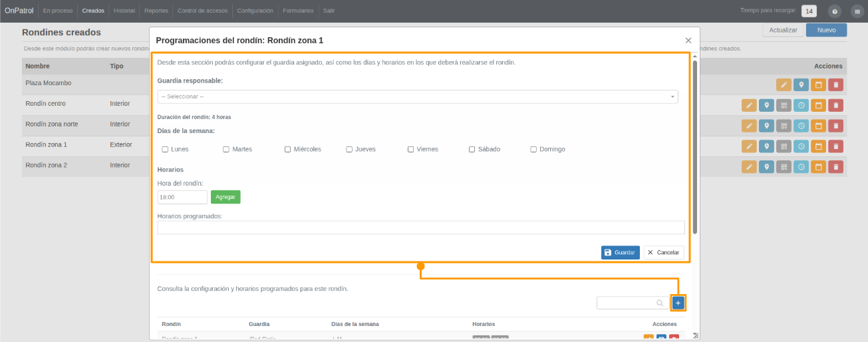The image size is (868, 342).
Task: Click the search magnifier icon in dialog
Action: 660,303
